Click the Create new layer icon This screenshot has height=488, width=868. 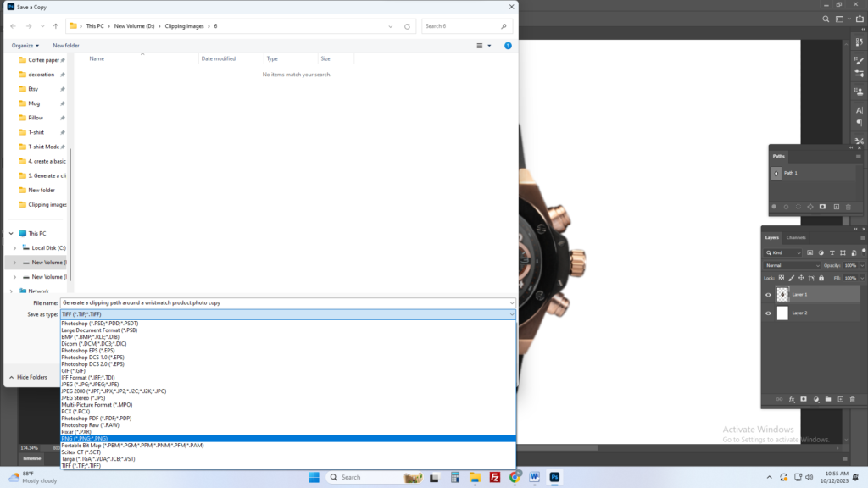click(x=841, y=399)
